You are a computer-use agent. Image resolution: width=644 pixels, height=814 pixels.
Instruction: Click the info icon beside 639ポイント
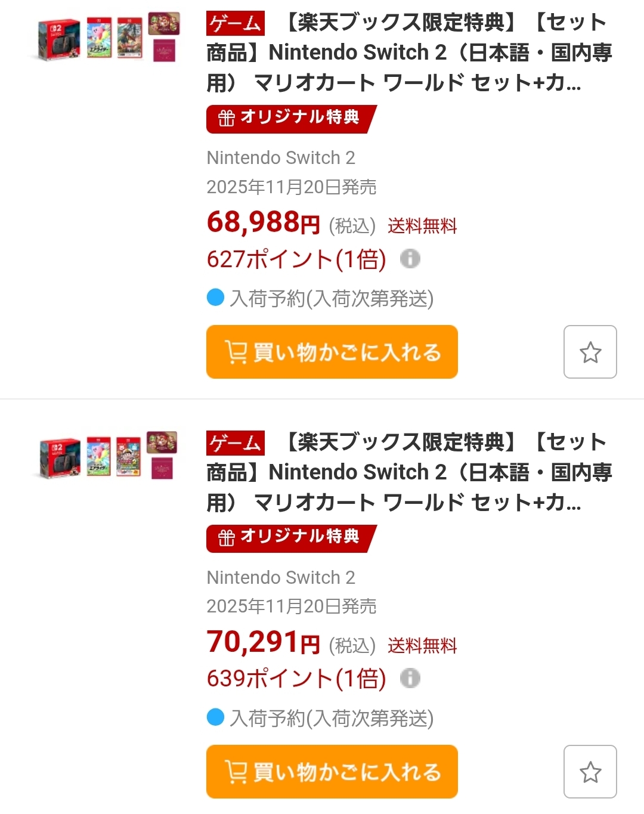pyautogui.click(x=410, y=678)
